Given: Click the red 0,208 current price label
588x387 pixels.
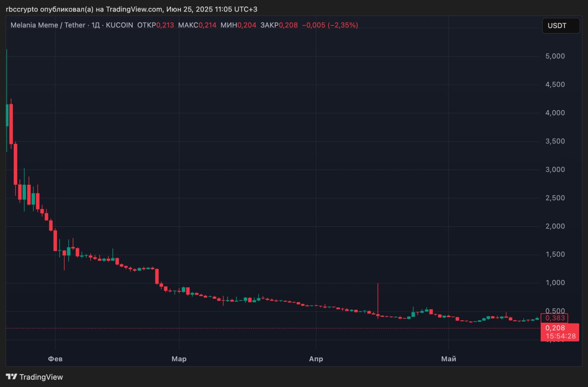Looking at the screenshot, I should coord(555,328).
